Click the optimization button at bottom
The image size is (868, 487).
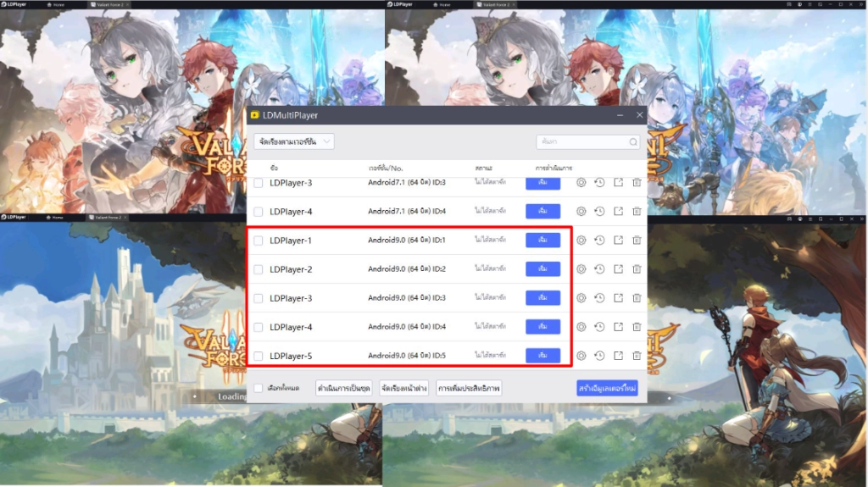(x=468, y=388)
